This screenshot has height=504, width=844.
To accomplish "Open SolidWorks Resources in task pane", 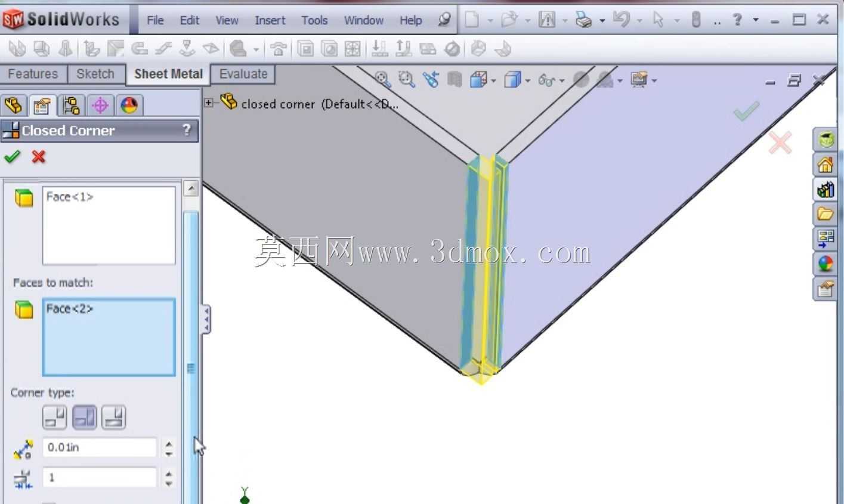I will [826, 140].
